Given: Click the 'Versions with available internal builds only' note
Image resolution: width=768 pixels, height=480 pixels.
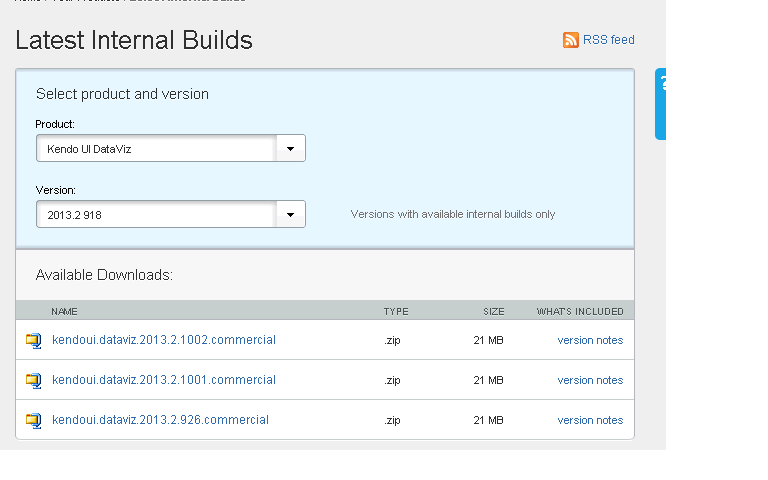Looking at the screenshot, I should coord(453,215).
